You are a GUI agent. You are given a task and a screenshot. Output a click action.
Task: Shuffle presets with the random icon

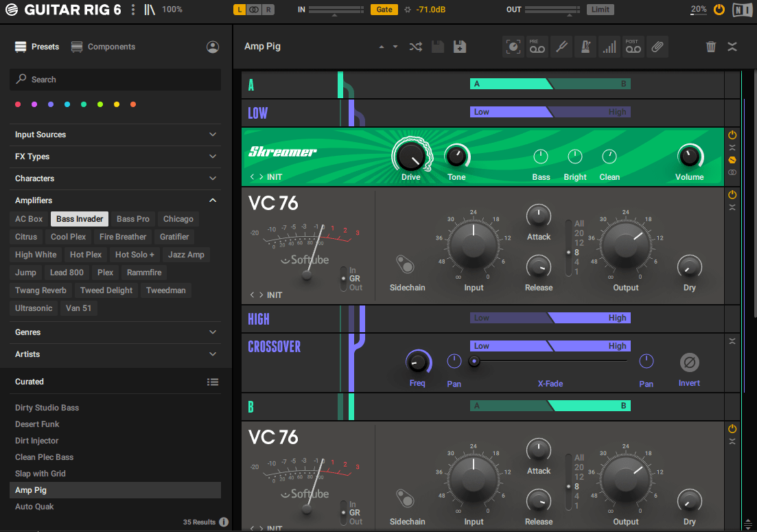coord(416,47)
